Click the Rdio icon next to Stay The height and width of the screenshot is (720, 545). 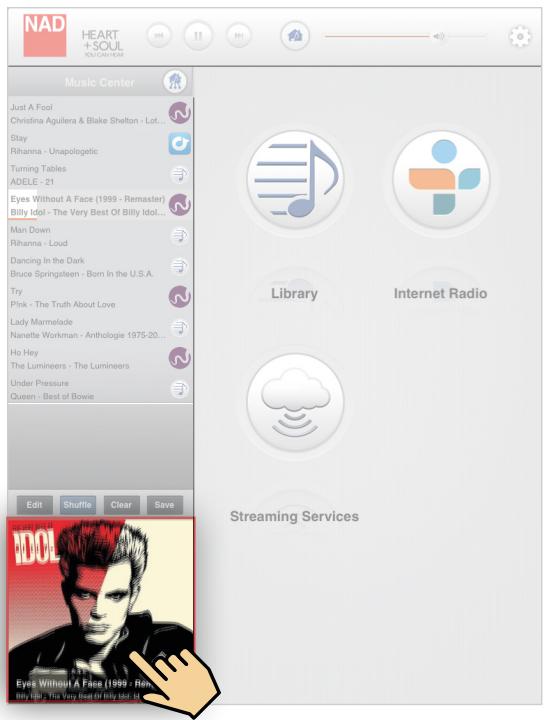179,144
